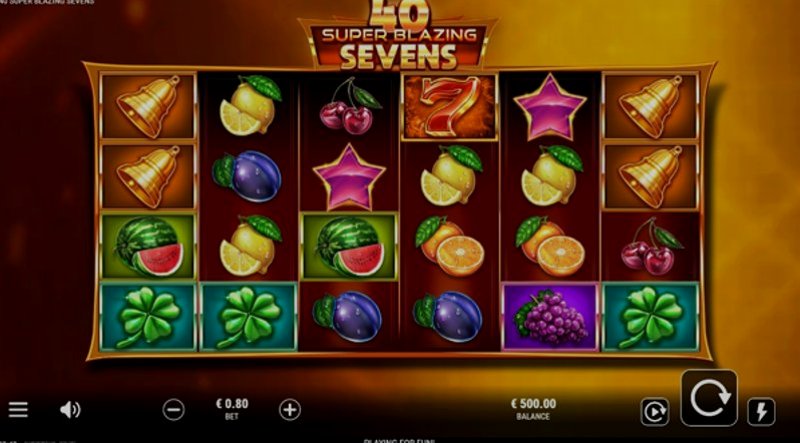The image size is (800, 443).
Task: Click the cherries in the last reel
Action: (x=651, y=247)
